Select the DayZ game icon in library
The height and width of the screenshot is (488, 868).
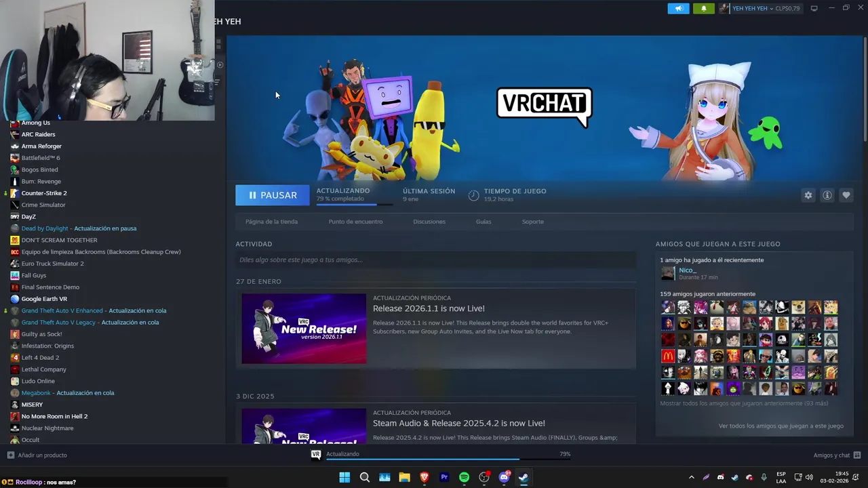pyautogui.click(x=15, y=217)
